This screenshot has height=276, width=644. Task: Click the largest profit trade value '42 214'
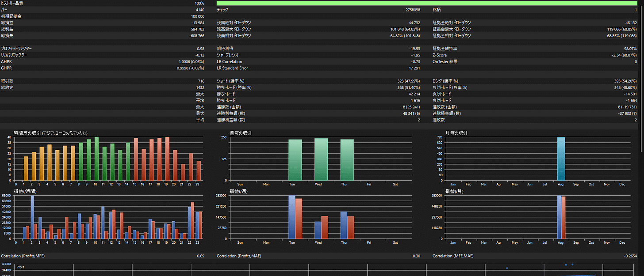(414, 94)
